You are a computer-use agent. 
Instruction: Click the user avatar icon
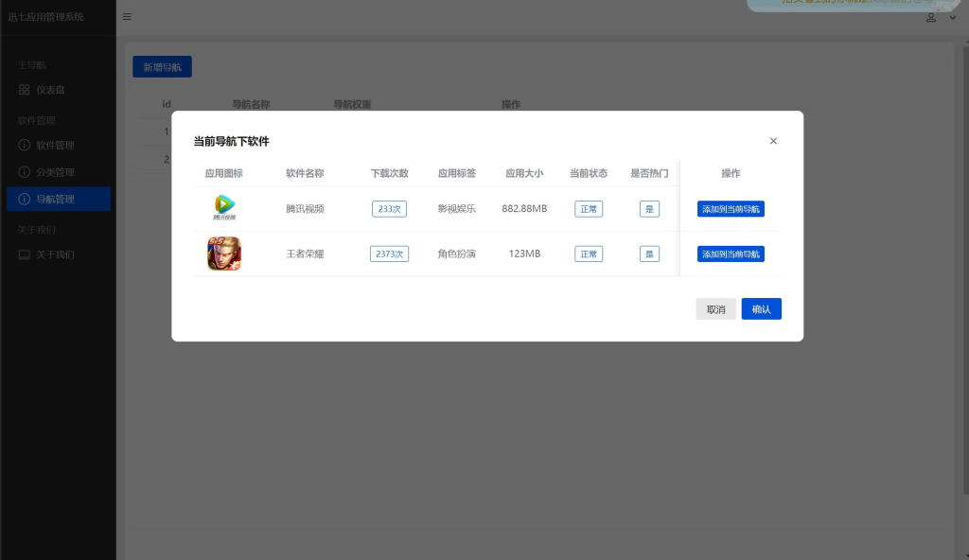tap(931, 18)
